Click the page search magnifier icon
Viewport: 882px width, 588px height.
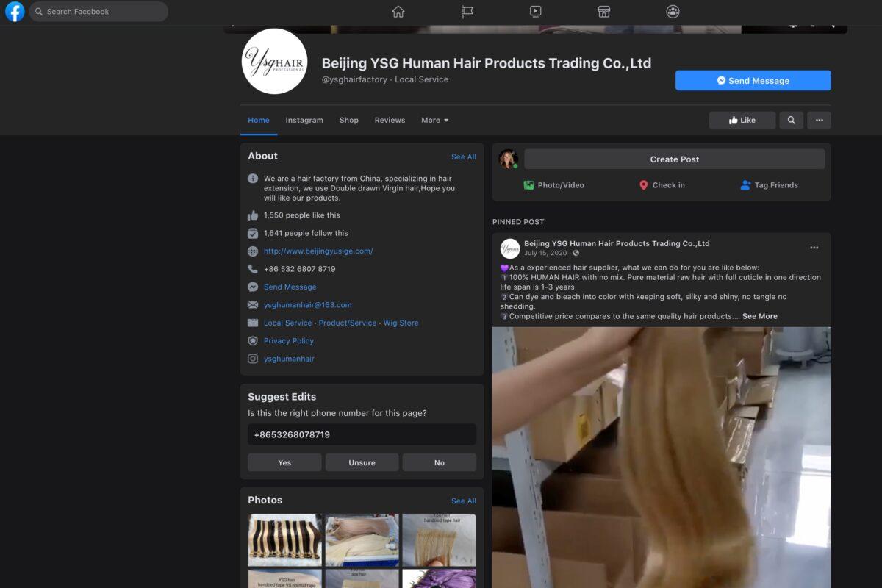point(791,120)
